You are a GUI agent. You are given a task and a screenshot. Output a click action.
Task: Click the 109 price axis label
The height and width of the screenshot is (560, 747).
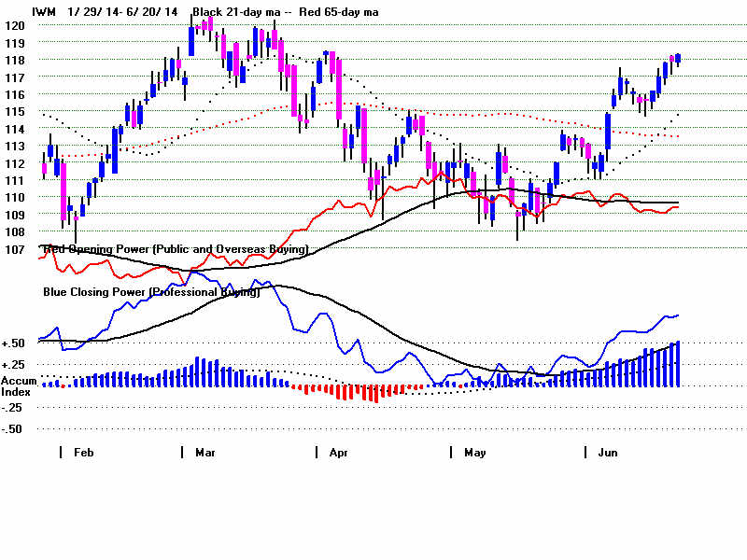tap(14, 215)
